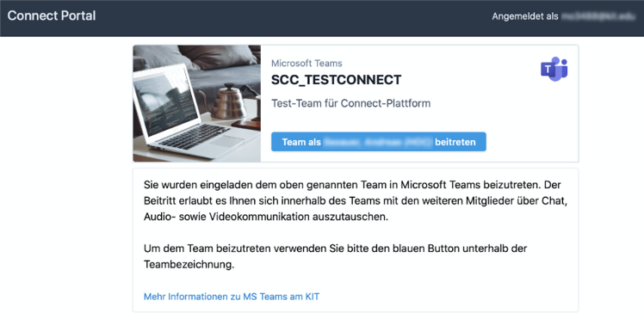Click the 'Microsoft Teams' label above team name

[x=307, y=64]
